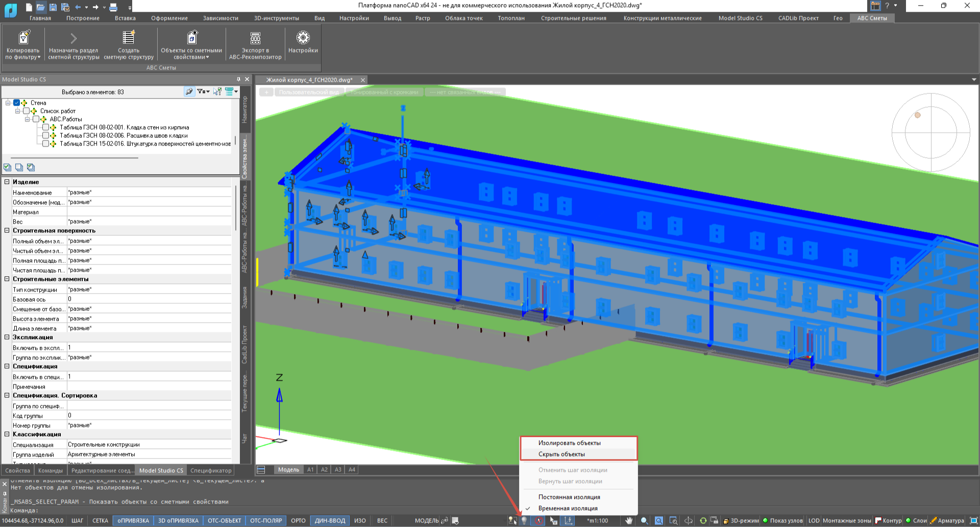This screenshot has height=527, width=980.
Task: Open the filter dropdown in Model Studio panel
Action: pyautogui.click(x=203, y=91)
